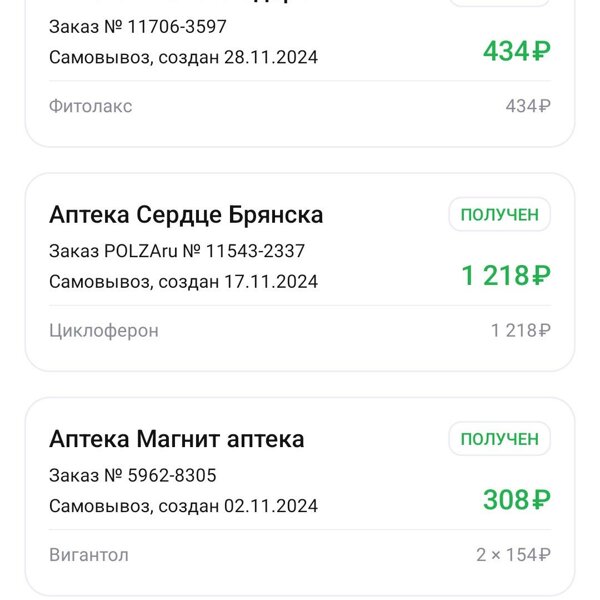Select order creation date 28.11.2024
This screenshot has height=600, width=600.
coord(271,57)
